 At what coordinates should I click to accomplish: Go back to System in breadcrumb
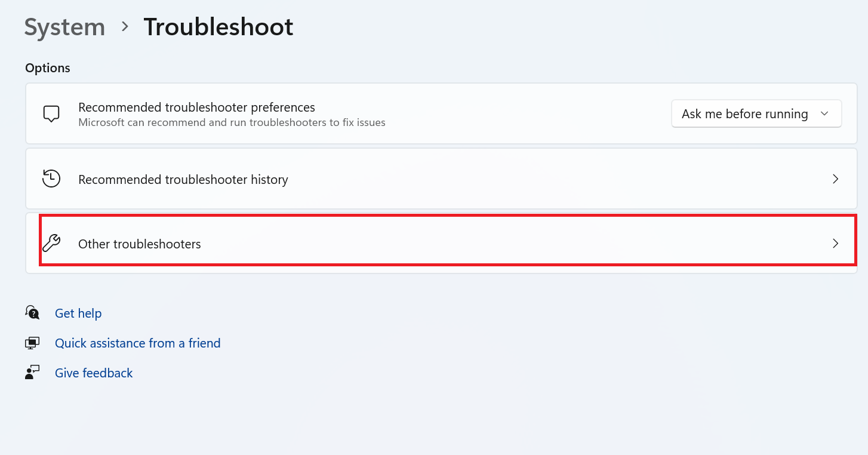[64, 27]
